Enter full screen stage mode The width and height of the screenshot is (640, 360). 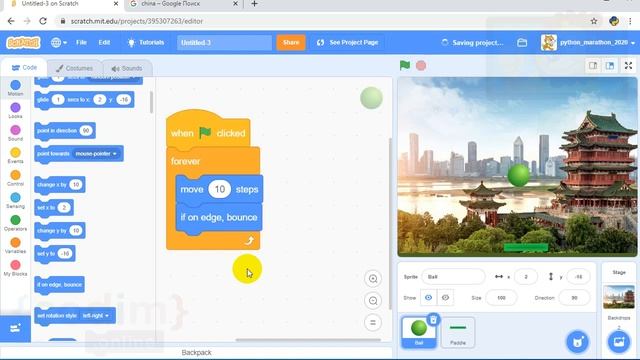tap(628, 66)
